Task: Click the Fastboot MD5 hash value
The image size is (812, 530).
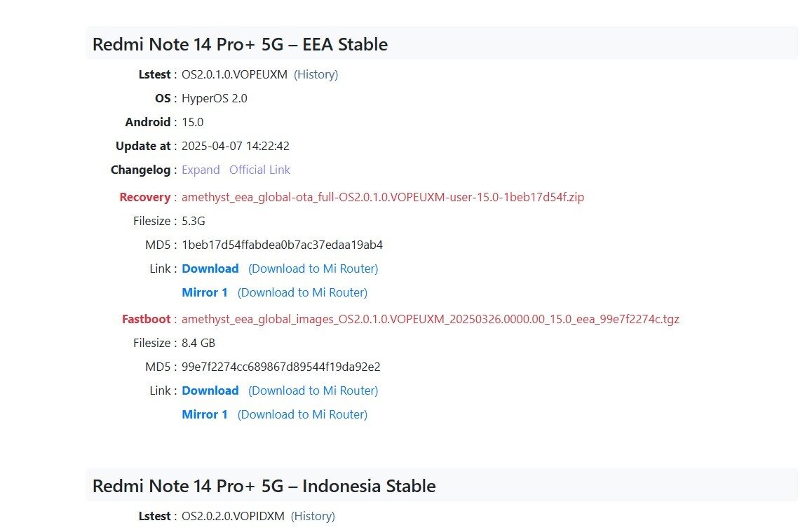Action: [x=280, y=367]
